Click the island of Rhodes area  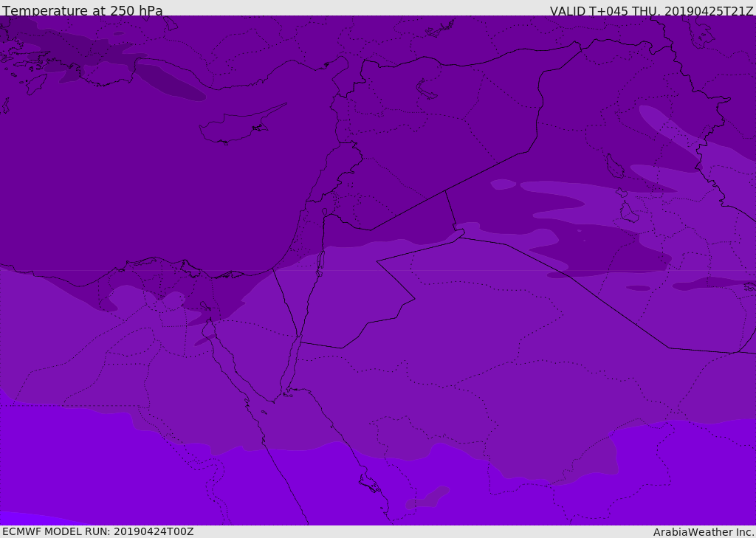[36, 83]
